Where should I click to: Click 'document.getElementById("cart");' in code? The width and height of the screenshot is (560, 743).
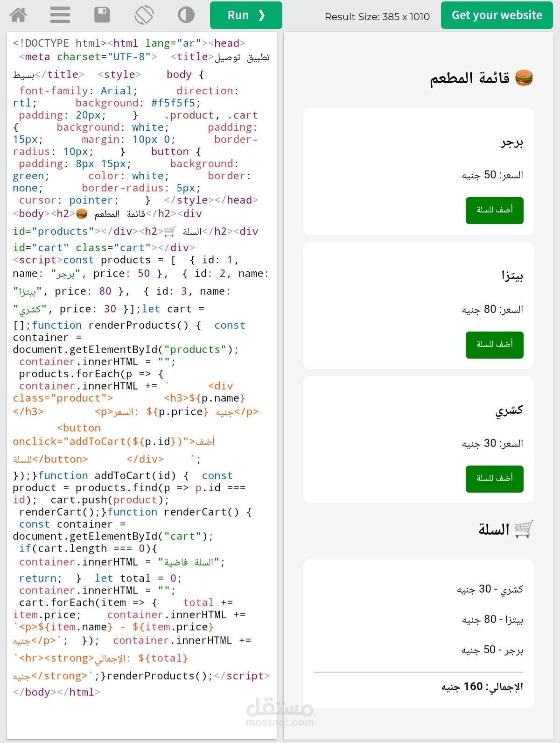click(x=113, y=536)
